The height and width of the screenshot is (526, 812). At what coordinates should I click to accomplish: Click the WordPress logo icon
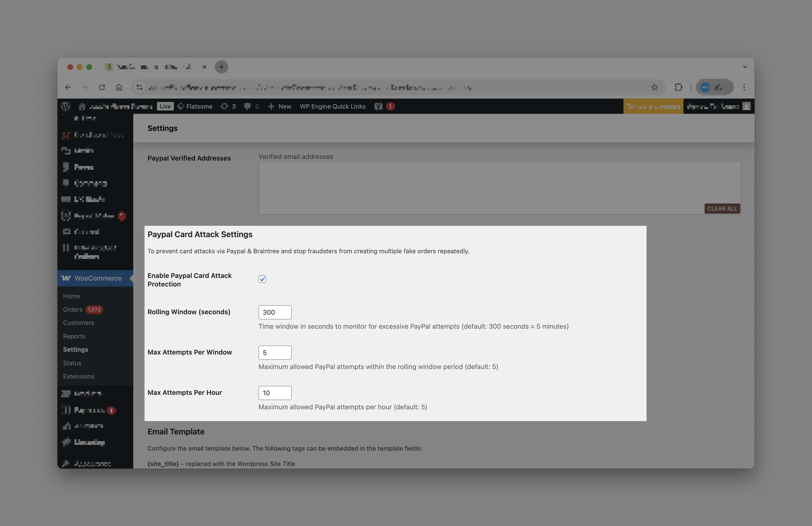pyautogui.click(x=65, y=106)
